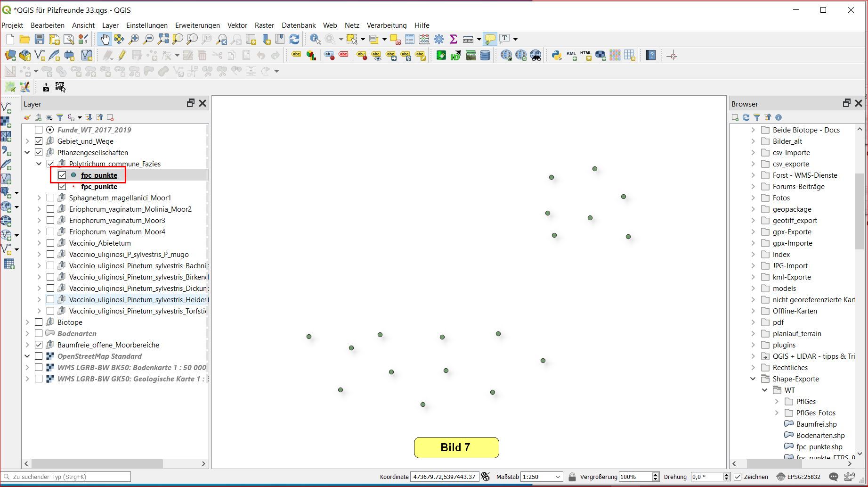Open the attribute table icon
Screen dimensions: 868x487
pyautogui.click(x=410, y=39)
